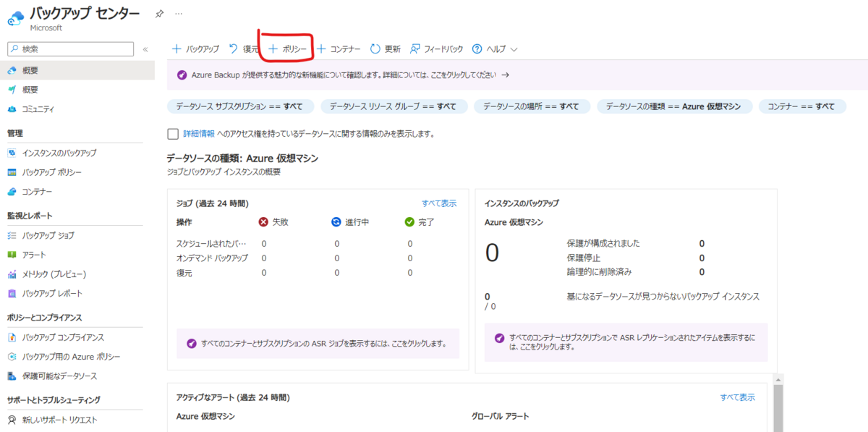Open コンテナー == すべて filter pill
Image resolution: width=868 pixels, height=432 pixels.
(801, 106)
